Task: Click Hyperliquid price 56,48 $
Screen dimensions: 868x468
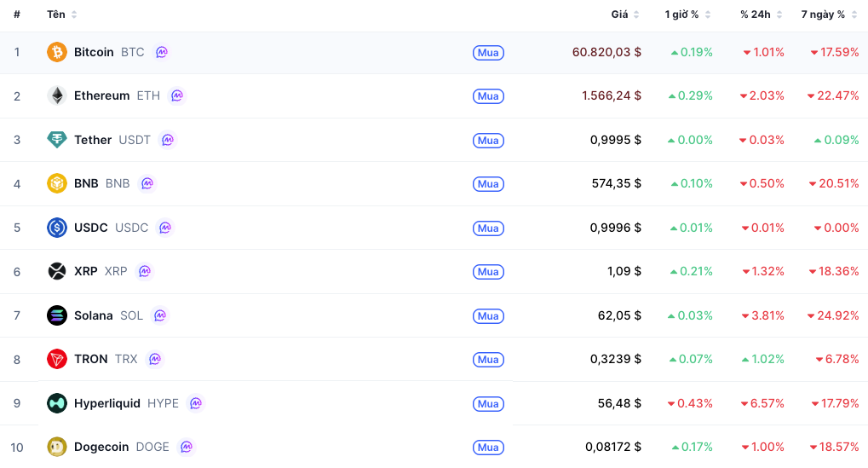Action: pos(619,403)
